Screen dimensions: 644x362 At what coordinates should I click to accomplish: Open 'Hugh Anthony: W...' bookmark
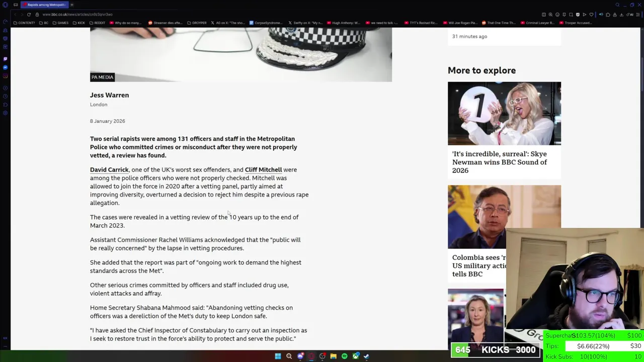pyautogui.click(x=344, y=23)
